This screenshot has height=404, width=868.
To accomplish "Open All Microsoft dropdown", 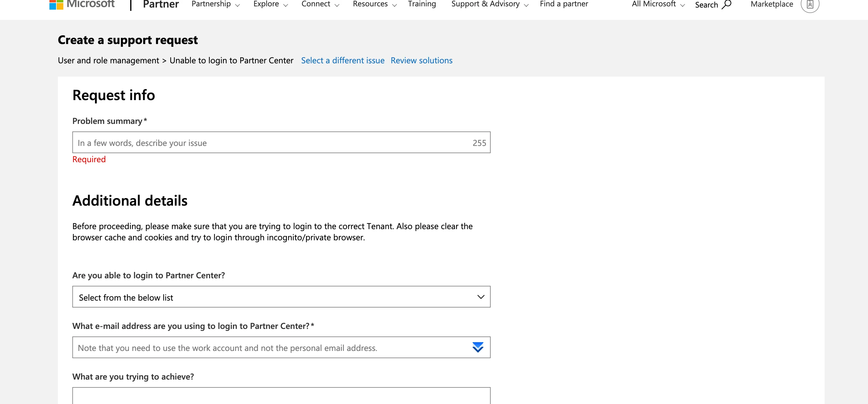I will click(x=658, y=5).
